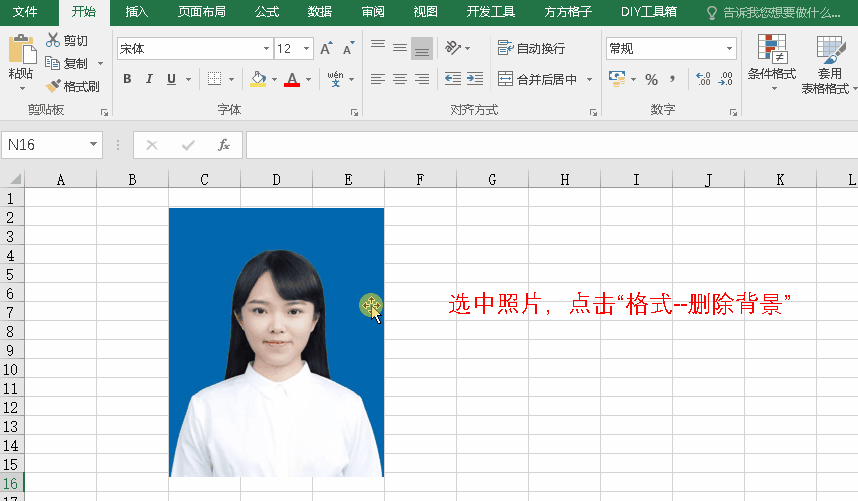Click the Paste clipboard icon
Viewport: 858px width, 501px height.
point(22,49)
